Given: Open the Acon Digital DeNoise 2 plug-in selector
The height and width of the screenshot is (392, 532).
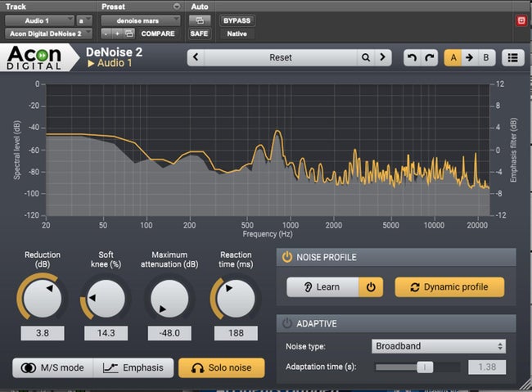Looking at the screenshot, I should coord(48,34).
